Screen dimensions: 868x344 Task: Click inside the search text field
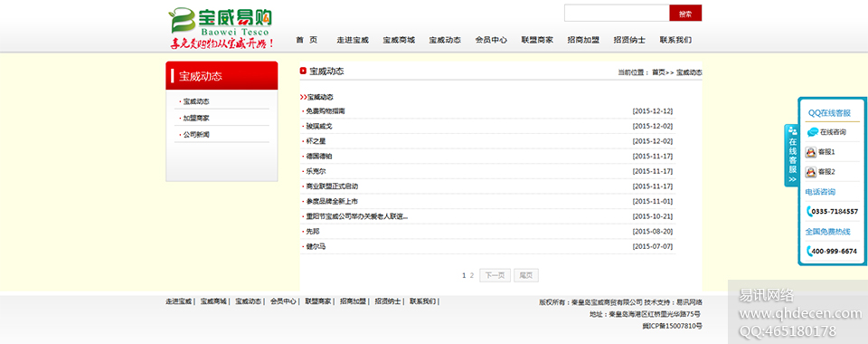[617, 14]
